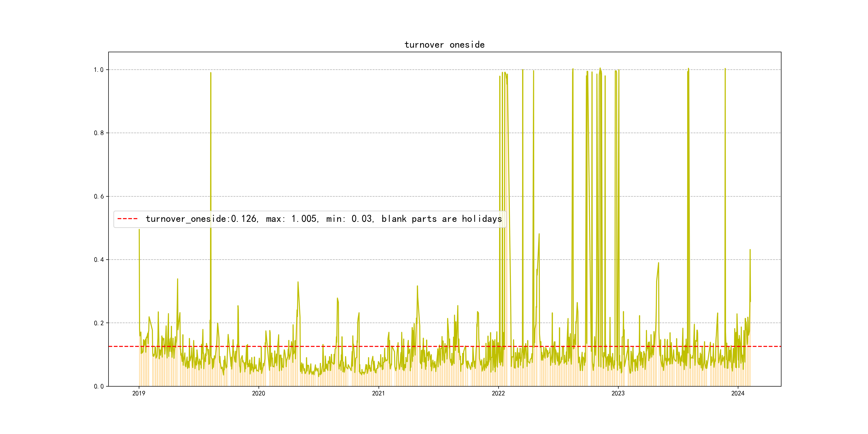Viewport: 868px width, 434px height.
Task: Click the 0.4 y-axis tick label
Action: coord(98,260)
